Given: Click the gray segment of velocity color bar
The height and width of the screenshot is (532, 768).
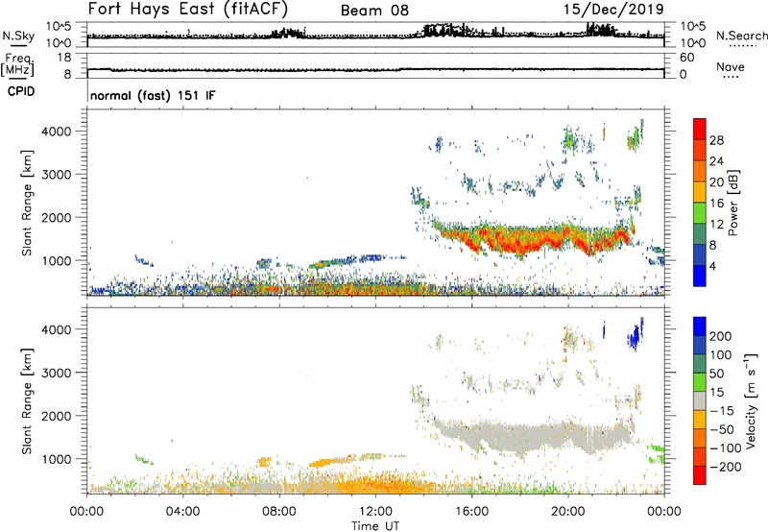Looking at the screenshot, I should point(700,400).
